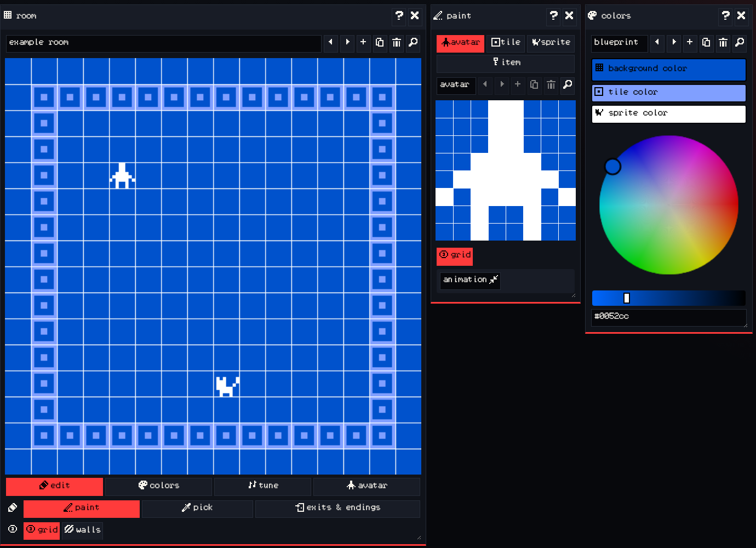Add a new color palette
756x548 pixels.
[x=690, y=43]
